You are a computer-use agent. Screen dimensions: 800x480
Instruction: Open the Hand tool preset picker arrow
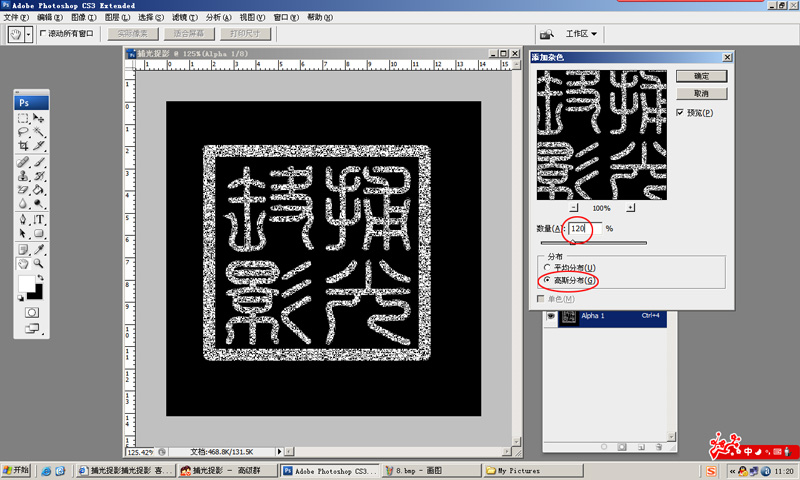click(x=29, y=33)
